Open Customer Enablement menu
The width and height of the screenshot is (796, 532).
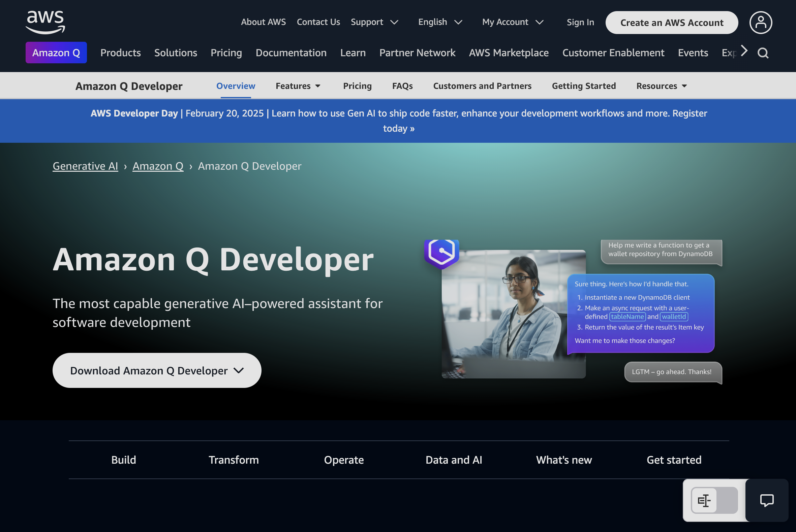pos(613,53)
